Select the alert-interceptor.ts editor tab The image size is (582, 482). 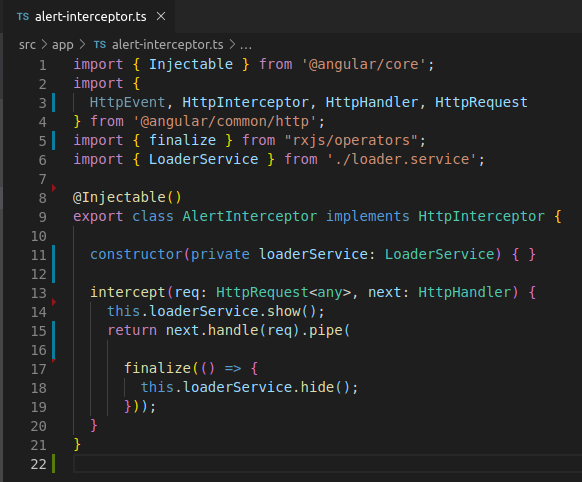click(89, 16)
